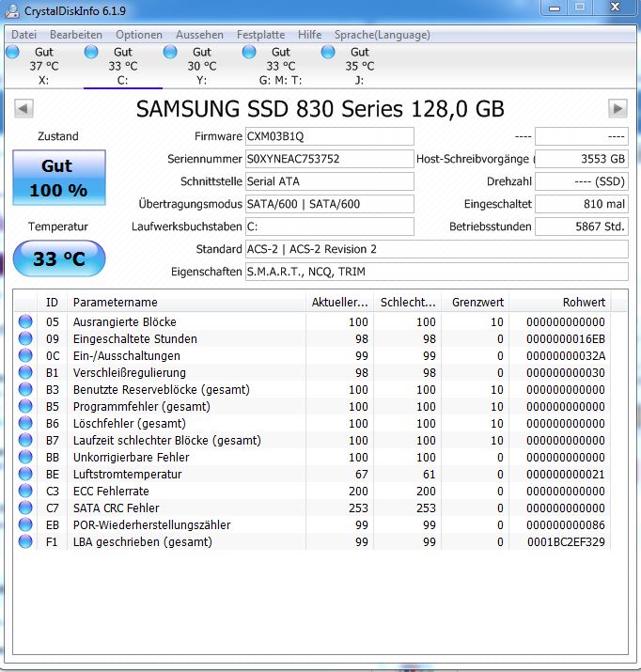This screenshot has height=672, width=641.
Task: Click status icon of SATA CRC Fehler row
Action: [x=25, y=508]
